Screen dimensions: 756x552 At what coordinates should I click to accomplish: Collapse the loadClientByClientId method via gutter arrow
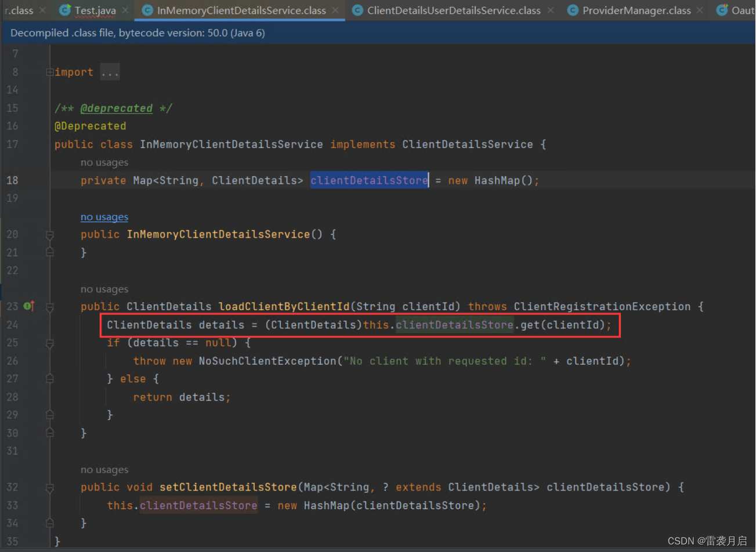coord(49,306)
